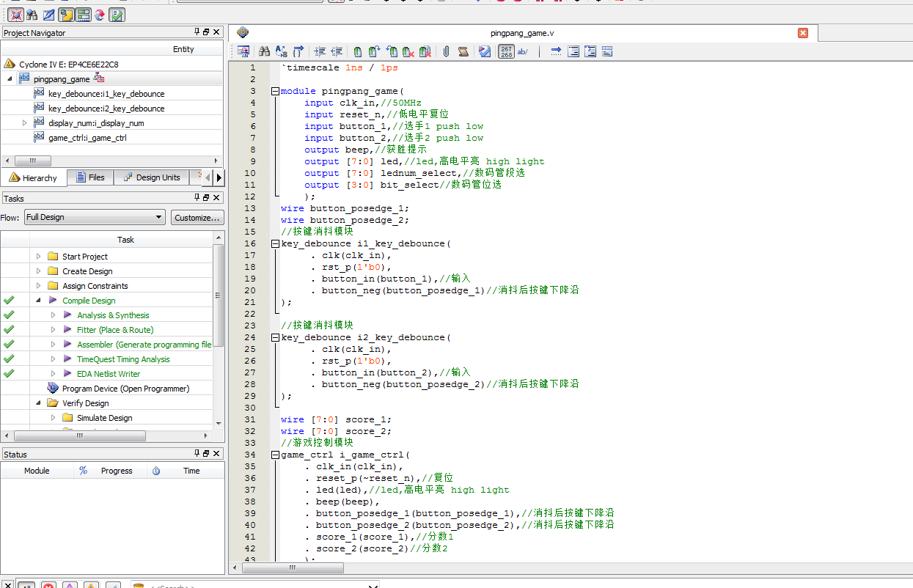Click the Find and Replace icon
The height and width of the screenshot is (588, 913).
tap(281, 51)
